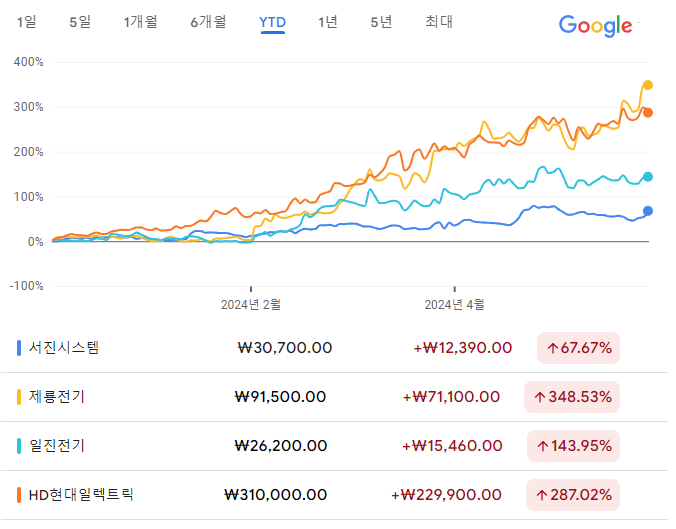The width and height of the screenshot is (676, 529).
Task: Click the price ₩310,000.00
Action: pos(275,495)
